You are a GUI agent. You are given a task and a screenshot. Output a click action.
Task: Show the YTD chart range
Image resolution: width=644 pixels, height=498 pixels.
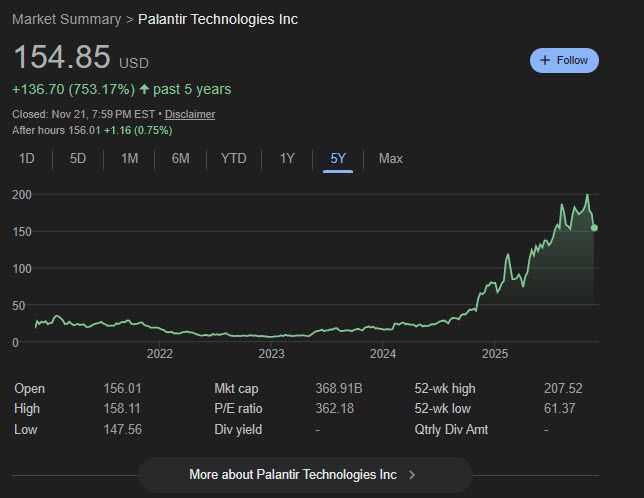click(233, 158)
